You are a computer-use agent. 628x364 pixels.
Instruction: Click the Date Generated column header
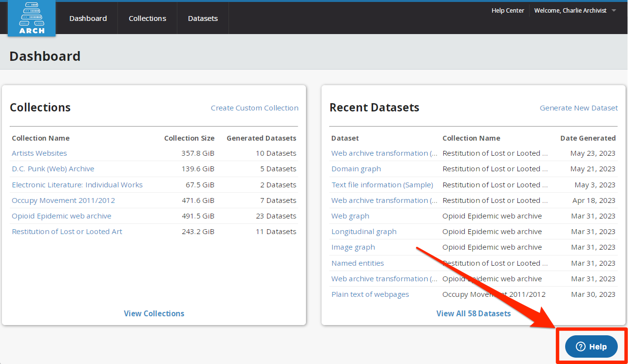[588, 138]
